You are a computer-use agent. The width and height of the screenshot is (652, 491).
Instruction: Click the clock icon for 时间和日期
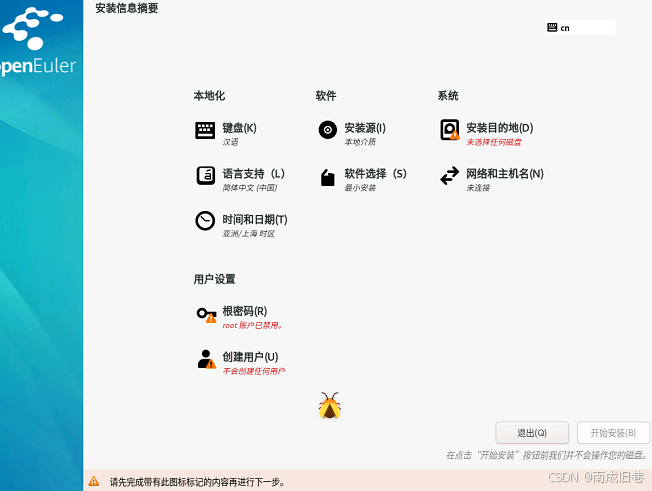pyautogui.click(x=205, y=221)
